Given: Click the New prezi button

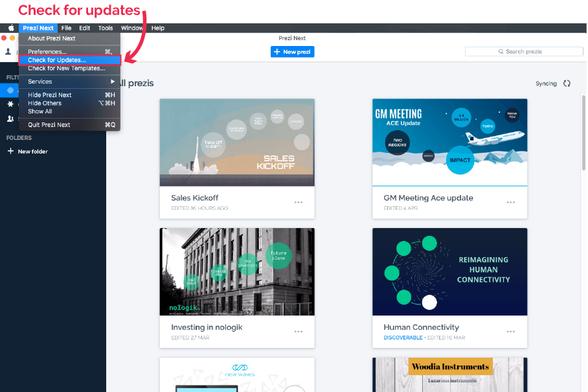Looking at the screenshot, I should coord(292,52).
